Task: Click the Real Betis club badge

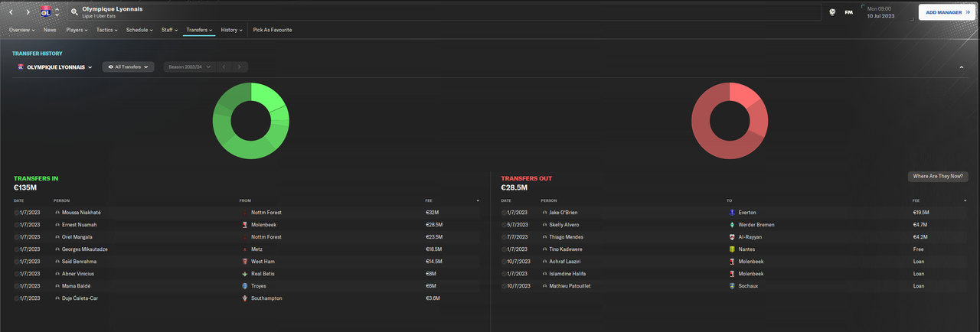Action: coord(245,274)
